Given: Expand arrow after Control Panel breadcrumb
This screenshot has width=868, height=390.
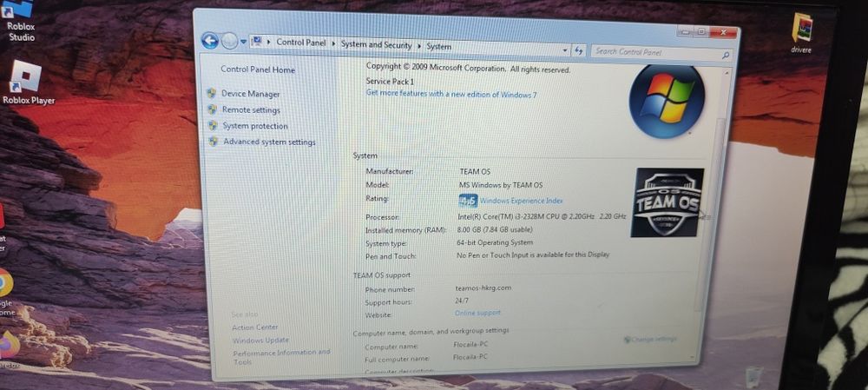Looking at the screenshot, I should [334, 43].
